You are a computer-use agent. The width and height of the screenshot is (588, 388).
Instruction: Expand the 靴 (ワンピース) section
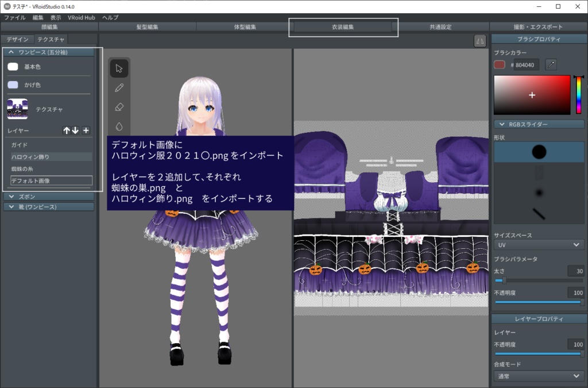(49, 206)
